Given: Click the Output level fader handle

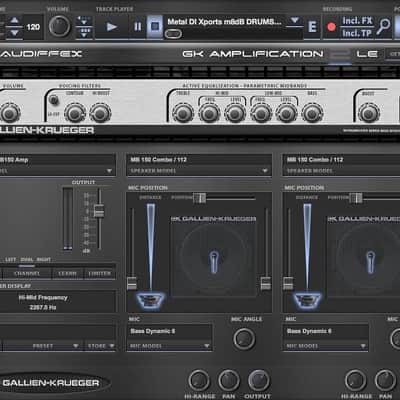Looking at the screenshot, I should pos(99,211).
